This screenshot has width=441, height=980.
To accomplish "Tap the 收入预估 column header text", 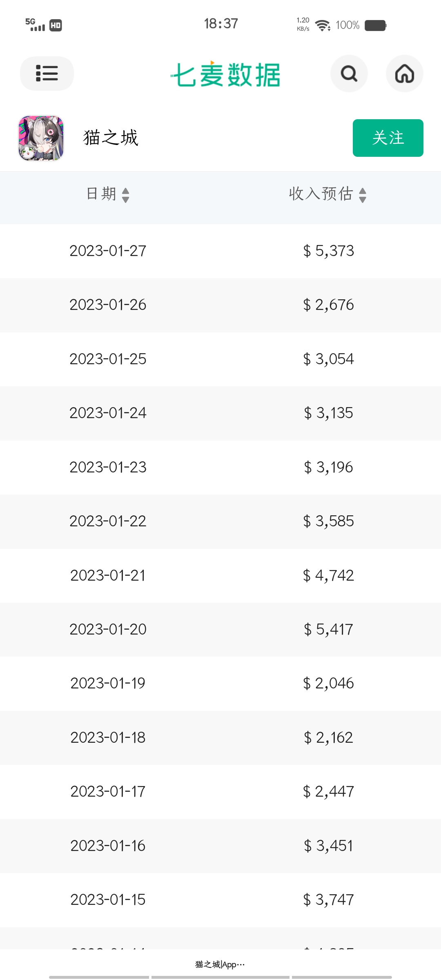I will [321, 194].
